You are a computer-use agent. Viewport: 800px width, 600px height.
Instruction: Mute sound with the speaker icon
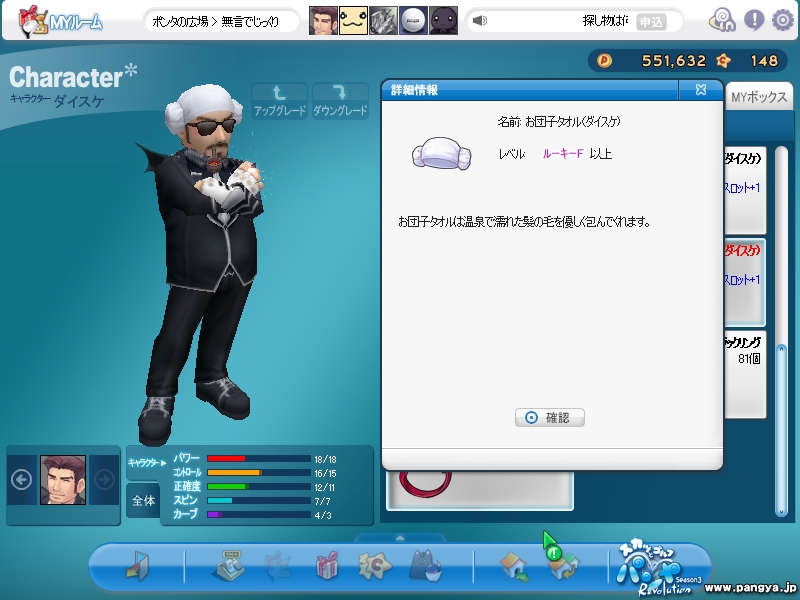(480, 21)
